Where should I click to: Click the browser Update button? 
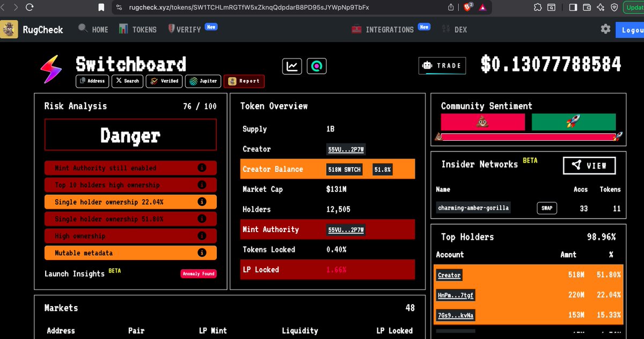634,8
